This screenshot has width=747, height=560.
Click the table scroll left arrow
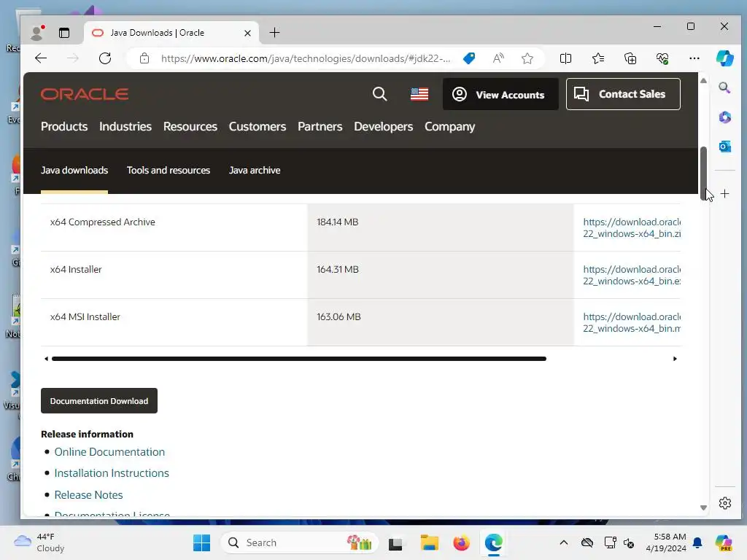pos(46,359)
